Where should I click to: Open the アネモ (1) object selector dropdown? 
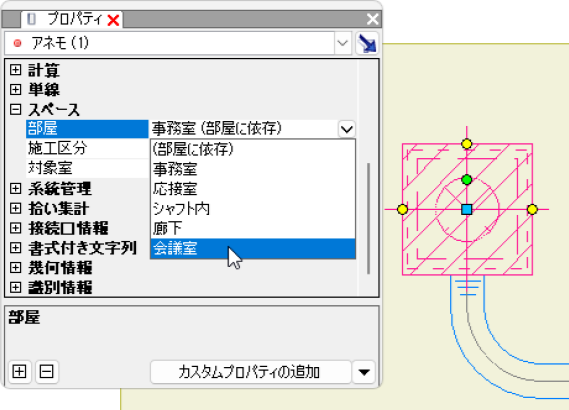(343, 43)
